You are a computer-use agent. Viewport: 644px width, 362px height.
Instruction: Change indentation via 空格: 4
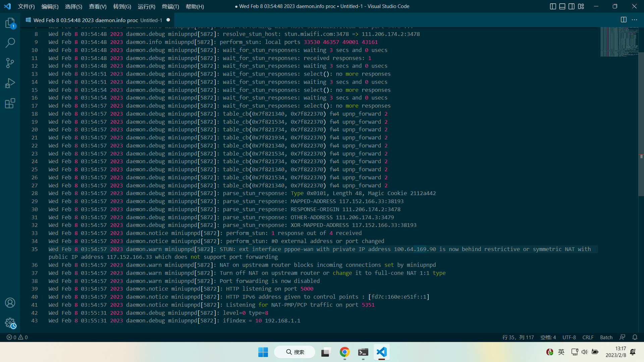point(548,337)
